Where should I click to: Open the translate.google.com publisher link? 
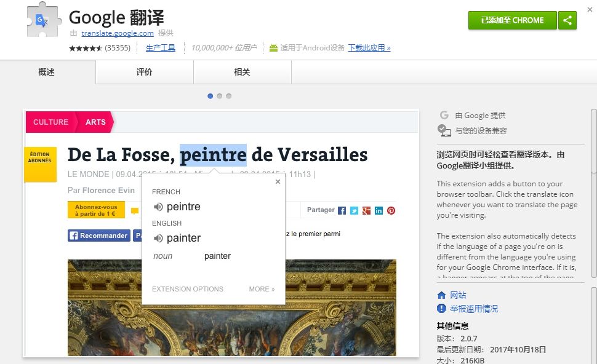coord(118,33)
